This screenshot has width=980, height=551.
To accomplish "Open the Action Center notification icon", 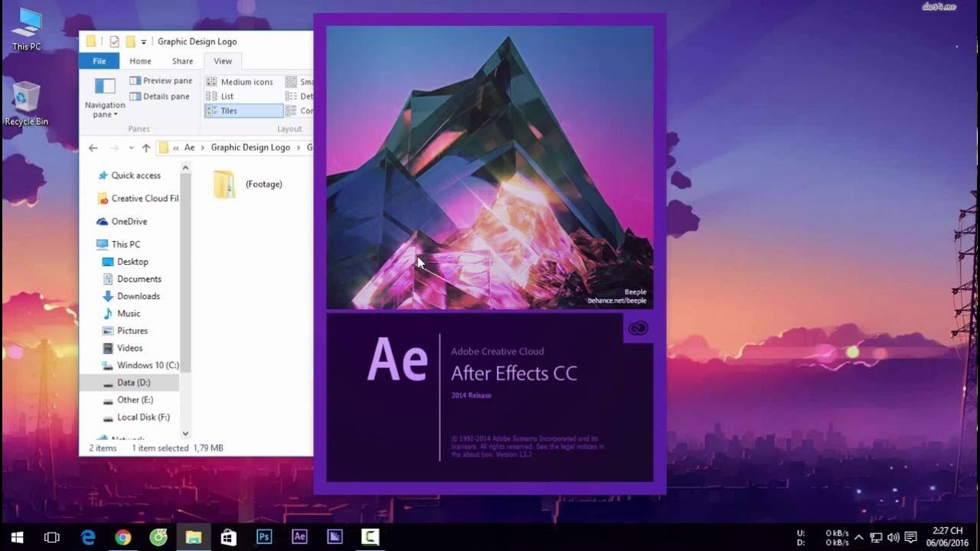I will pos(910,537).
